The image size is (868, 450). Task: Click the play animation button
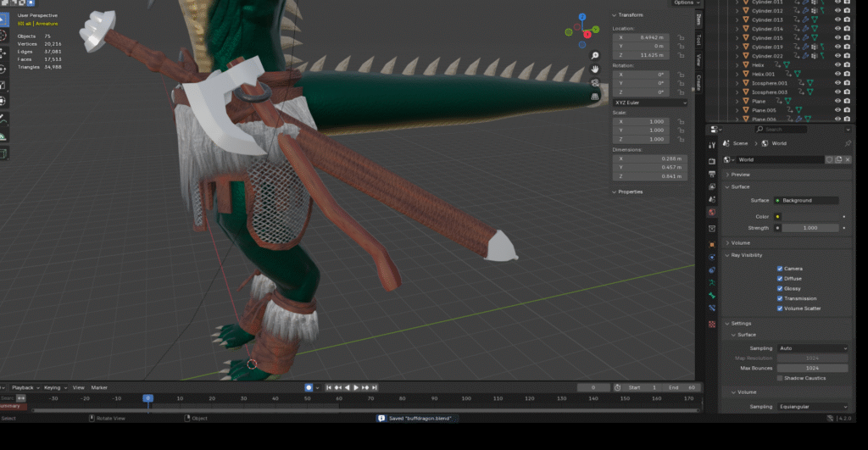coord(355,387)
